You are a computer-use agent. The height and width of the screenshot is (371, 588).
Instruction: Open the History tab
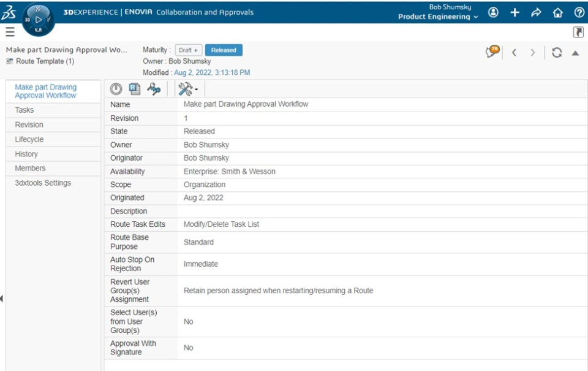(x=53, y=154)
